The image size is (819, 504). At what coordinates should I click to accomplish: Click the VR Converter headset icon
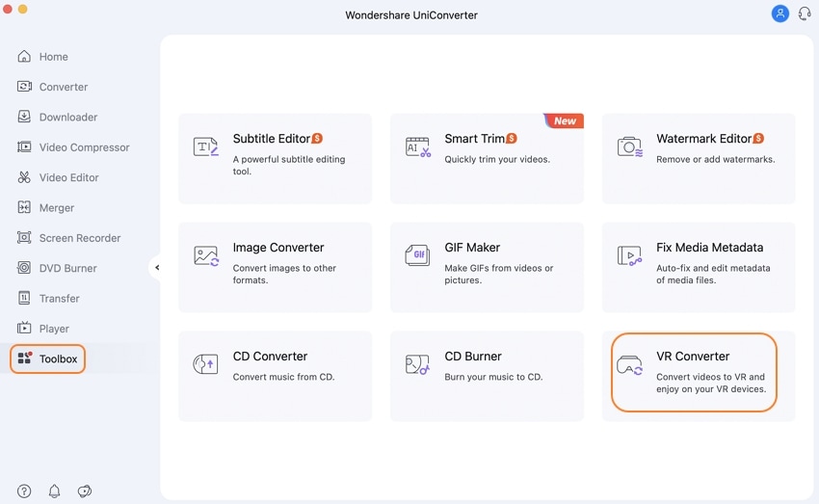[629, 364]
